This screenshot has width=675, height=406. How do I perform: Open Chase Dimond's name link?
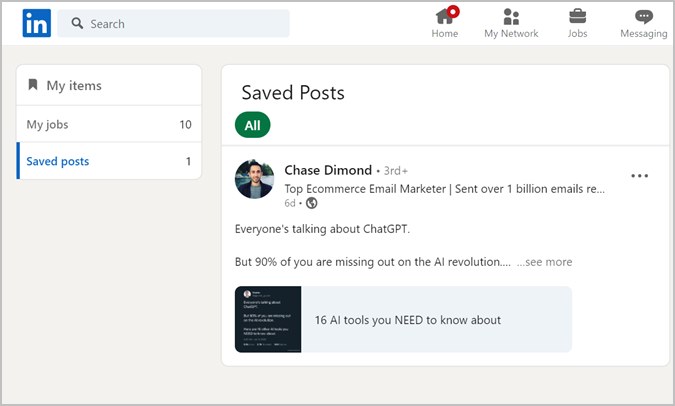[x=328, y=170]
